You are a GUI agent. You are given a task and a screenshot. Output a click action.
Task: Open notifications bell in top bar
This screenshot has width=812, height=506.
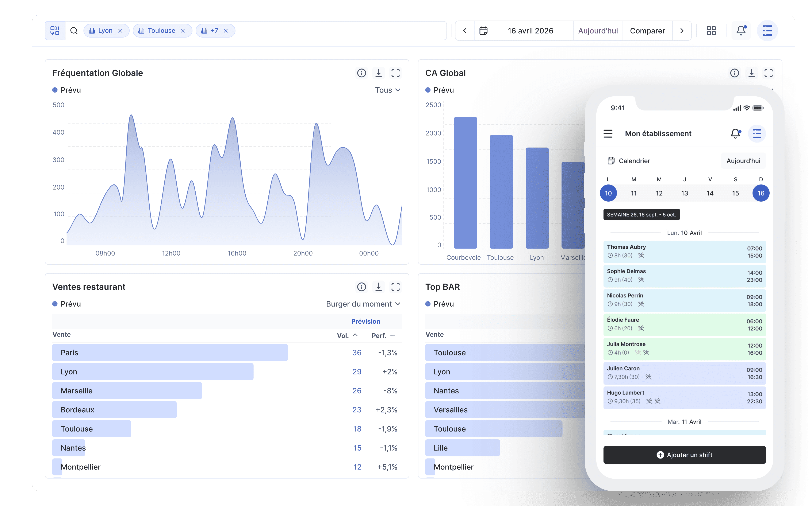pyautogui.click(x=741, y=31)
